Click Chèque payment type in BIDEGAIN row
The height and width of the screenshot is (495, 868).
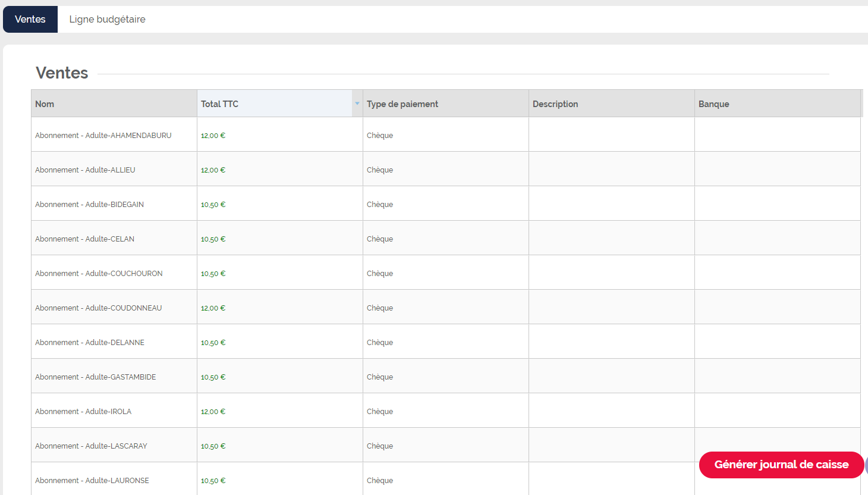pyautogui.click(x=380, y=205)
